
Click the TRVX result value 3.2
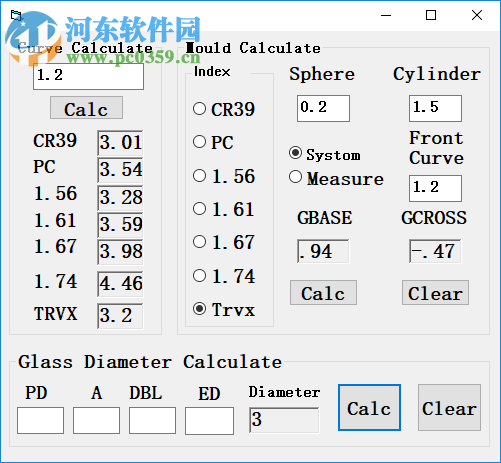coord(120,316)
